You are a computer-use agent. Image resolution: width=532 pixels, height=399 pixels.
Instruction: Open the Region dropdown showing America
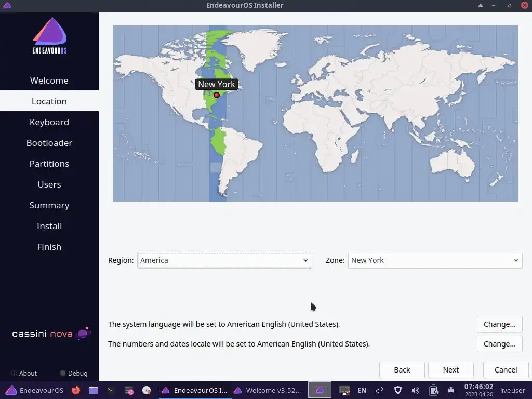click(224, 260)
